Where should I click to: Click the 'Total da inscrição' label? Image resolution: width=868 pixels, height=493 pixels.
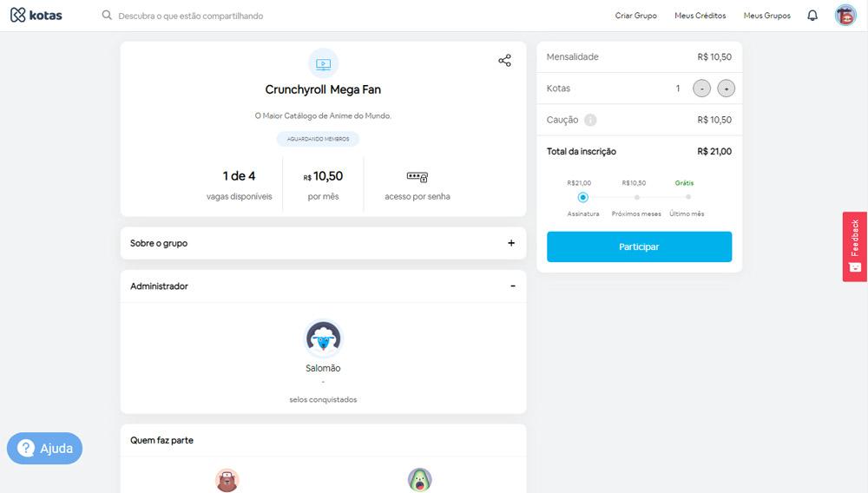(582, 152)
